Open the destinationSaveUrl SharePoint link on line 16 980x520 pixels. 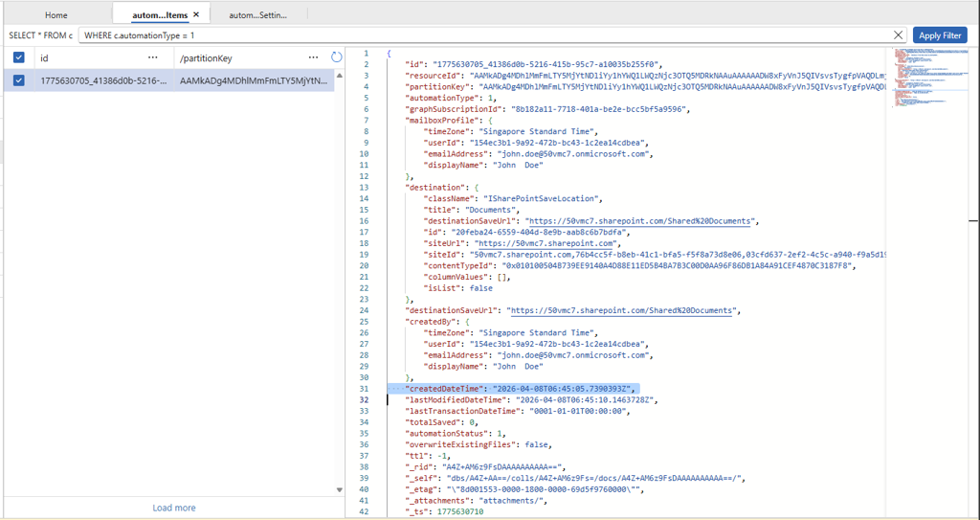(x=640, y=221)
